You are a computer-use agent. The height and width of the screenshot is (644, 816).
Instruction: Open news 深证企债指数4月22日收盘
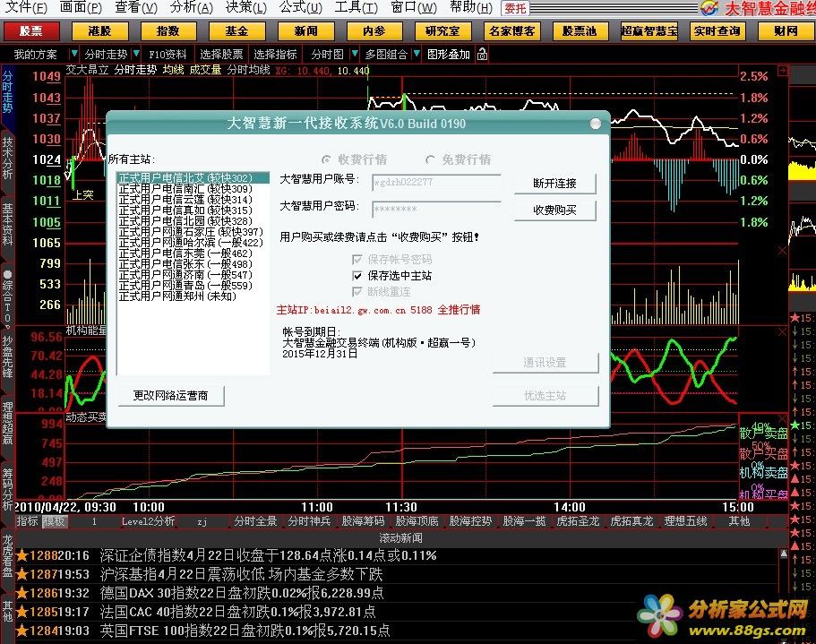268,555
